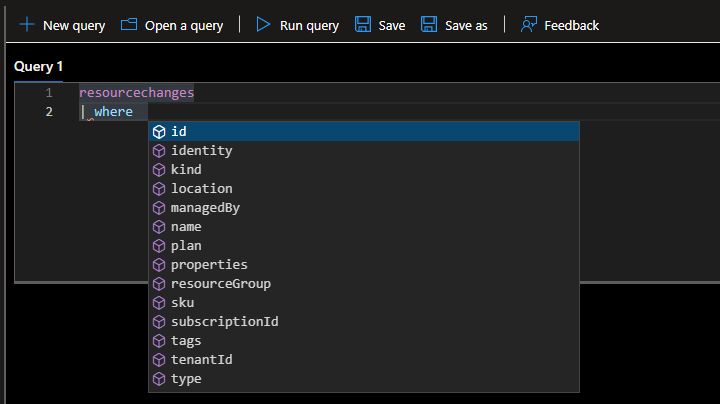The width and height of the screenshot is (720, 404).
Task: Select the Query 1 tab
Action: point(38,66)
